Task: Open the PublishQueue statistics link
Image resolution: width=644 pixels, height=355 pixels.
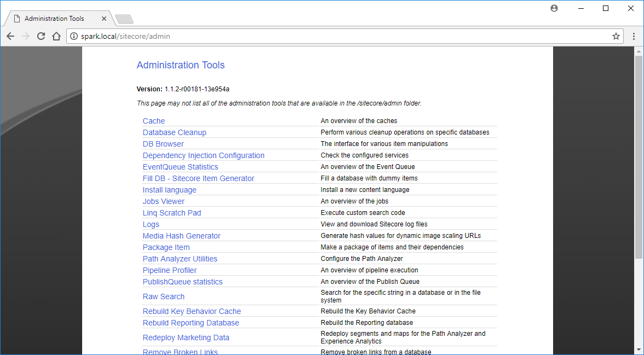Action: coord(182,282)
